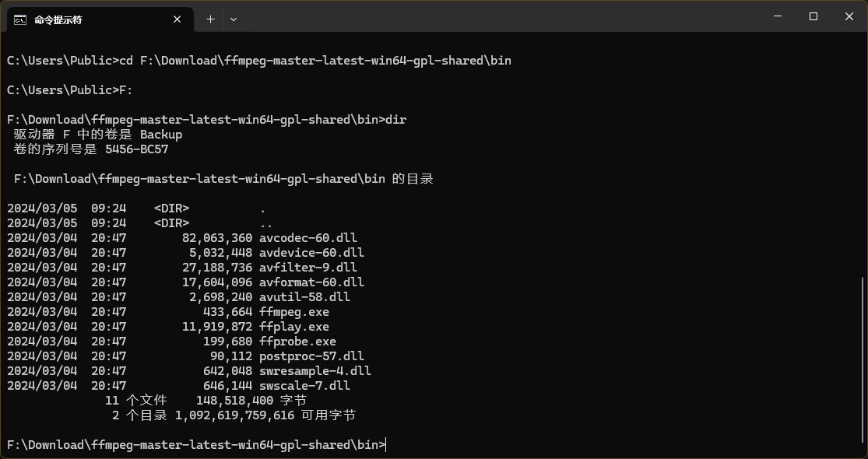
Task: Click on postproc-57.dll entry
Action: point(311,356)
